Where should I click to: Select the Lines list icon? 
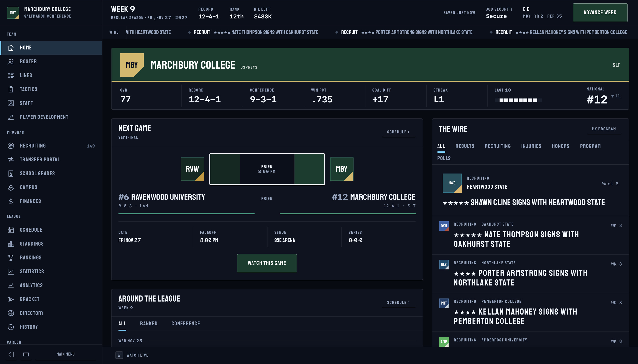[11, 75]
